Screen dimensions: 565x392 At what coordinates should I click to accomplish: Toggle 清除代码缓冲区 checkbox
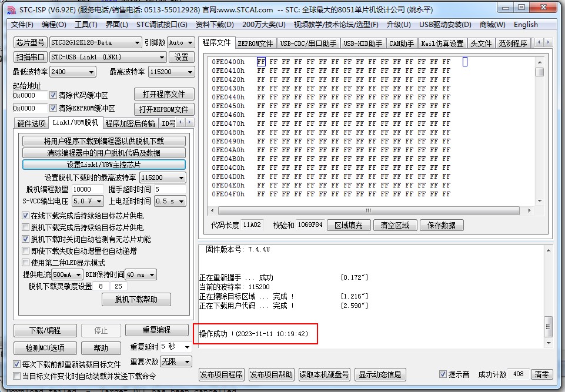[x=54, y=95]
